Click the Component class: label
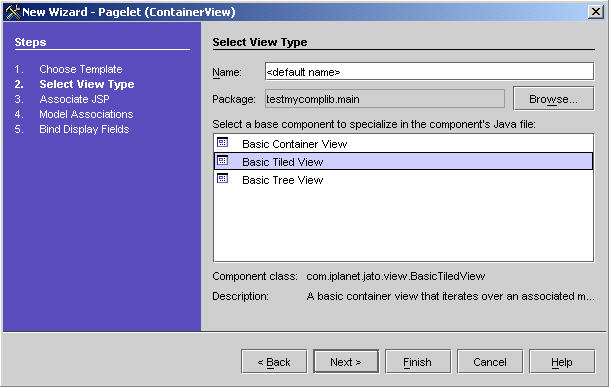 255,276
